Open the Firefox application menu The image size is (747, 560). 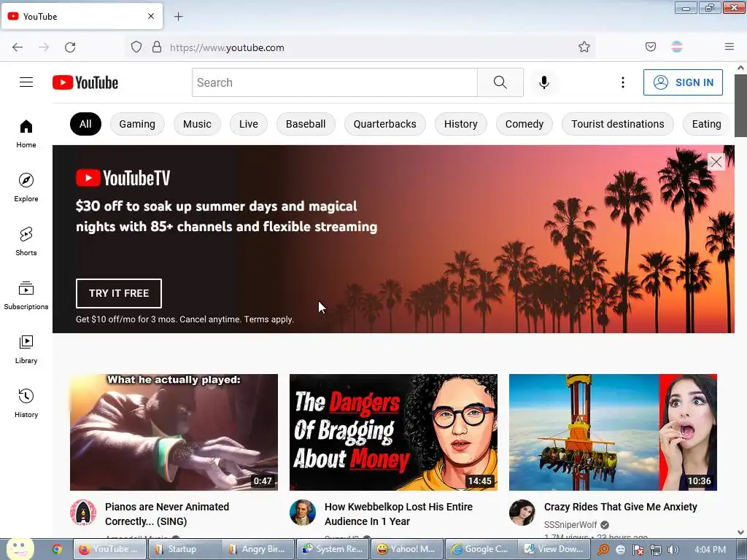click(729, 47)
